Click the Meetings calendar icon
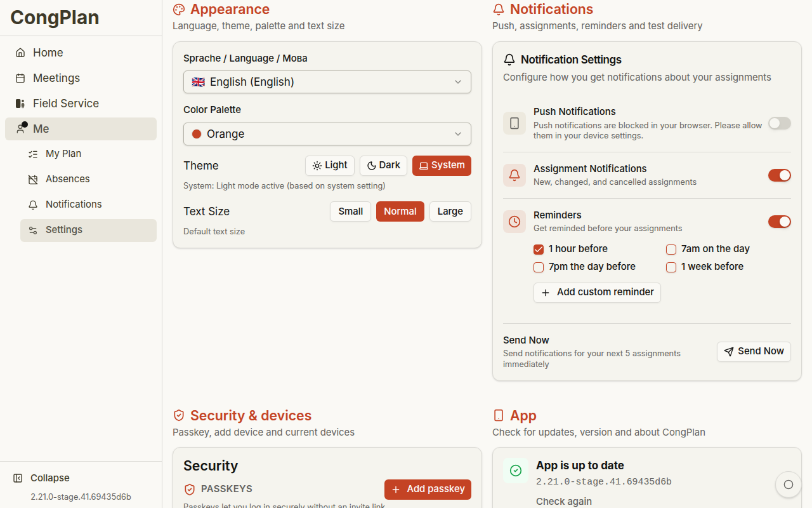The width and height of the screenshot is (812, 508). coord(20,78)
